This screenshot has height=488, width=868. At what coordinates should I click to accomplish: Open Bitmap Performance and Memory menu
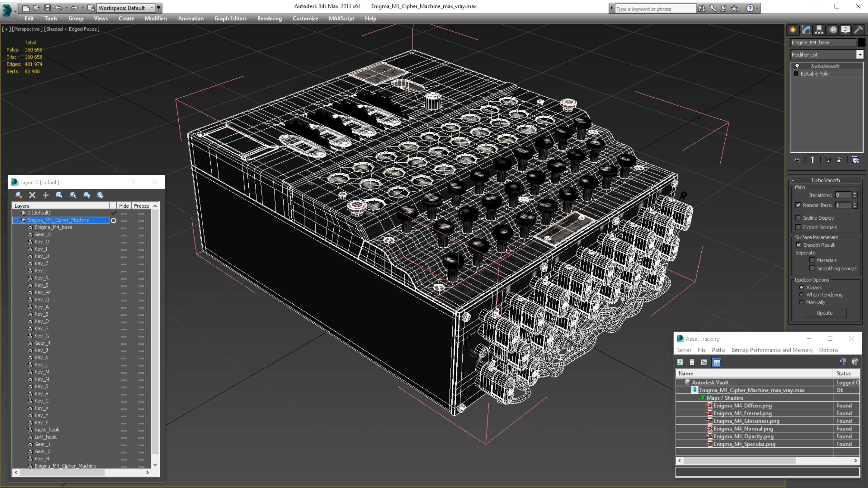tap(772, 350)
